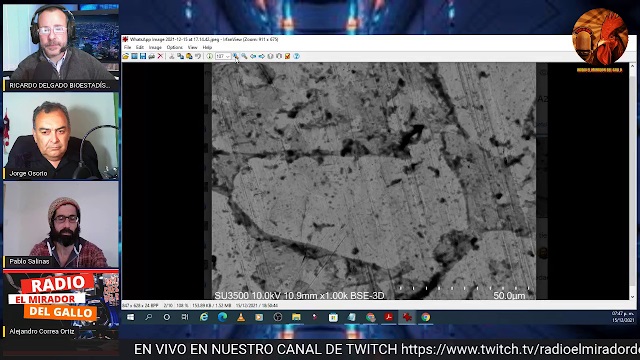Click the Previous page icon
640x360 pixels.
point(270,56)
